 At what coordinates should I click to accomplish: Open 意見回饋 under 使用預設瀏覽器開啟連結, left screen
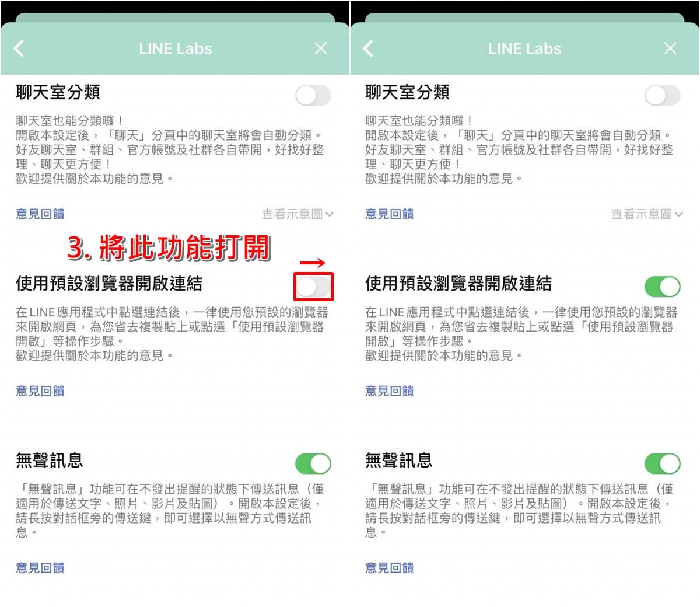tap(40, 391)
